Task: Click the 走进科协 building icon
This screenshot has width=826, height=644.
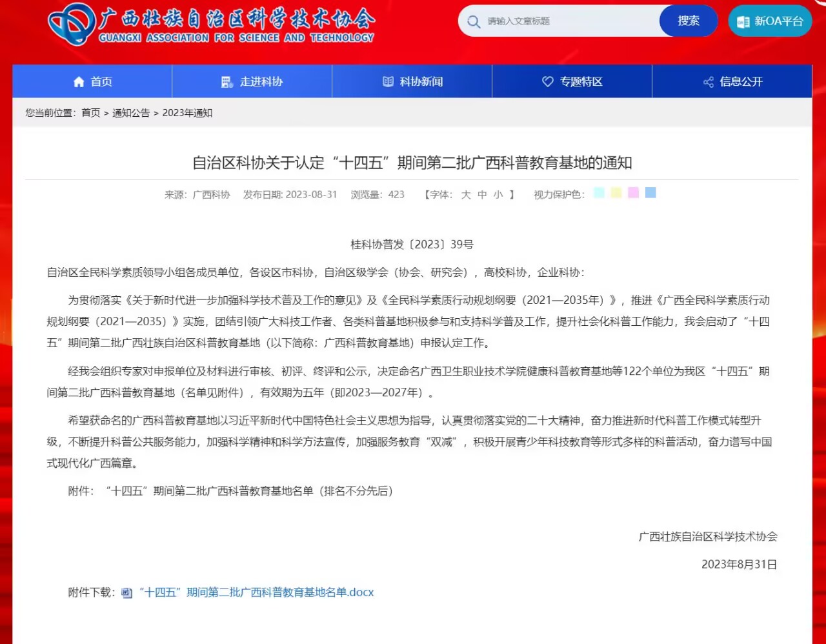Action: coord(227,82)
